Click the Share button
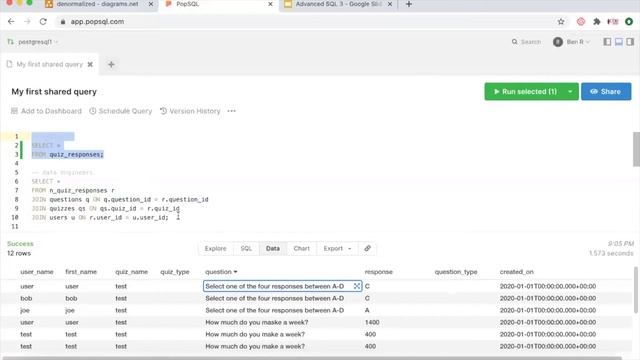Image resolution: width=640 pixels, height=360 pixels. tap(606, 91)
